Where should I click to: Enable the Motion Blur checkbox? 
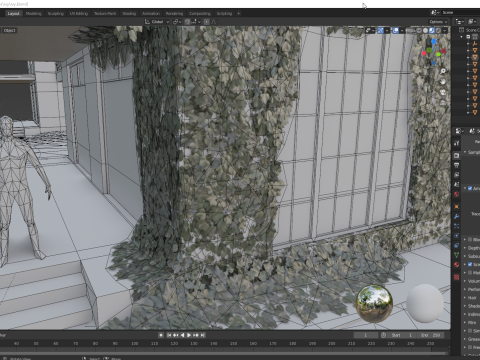(x=470, y=273)
